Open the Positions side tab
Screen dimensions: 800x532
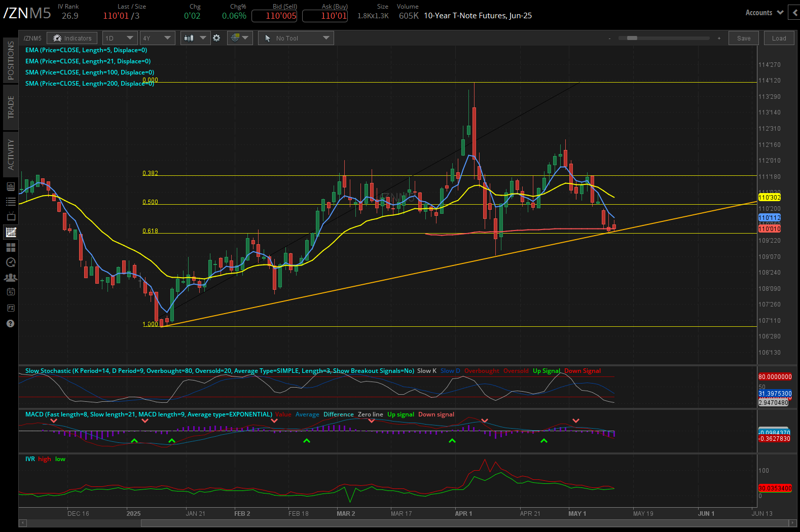(x=11, y=60)
